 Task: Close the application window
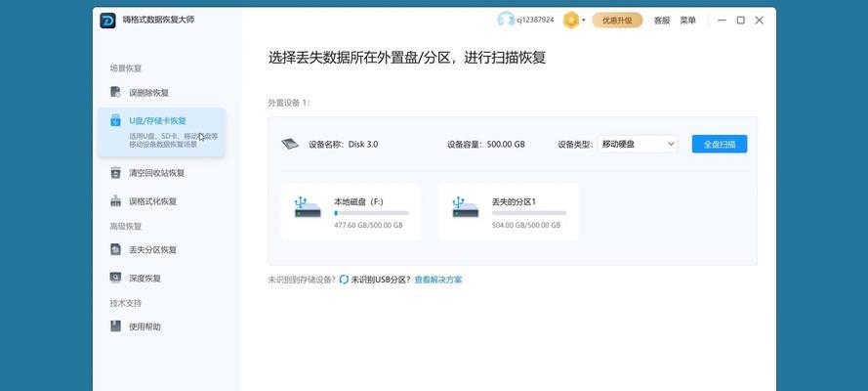point(760,20)
